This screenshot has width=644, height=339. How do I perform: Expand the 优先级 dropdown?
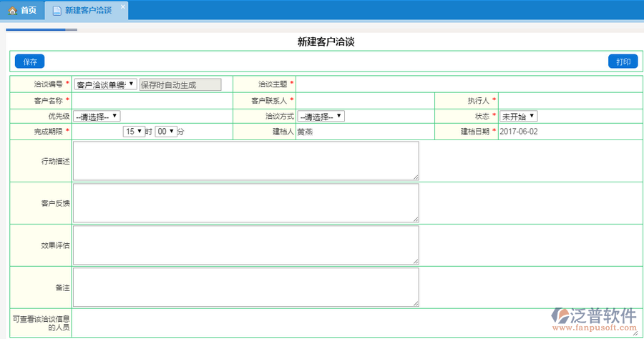(x=97, y=116)
